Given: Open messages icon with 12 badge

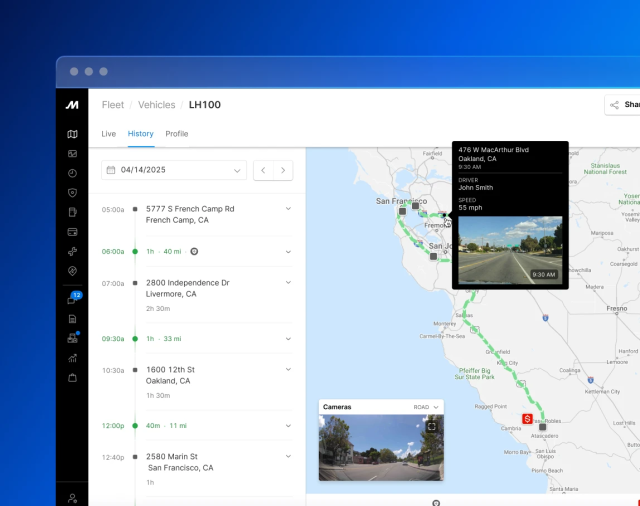Looking at the screenshot, I should [x=72, y=299].
